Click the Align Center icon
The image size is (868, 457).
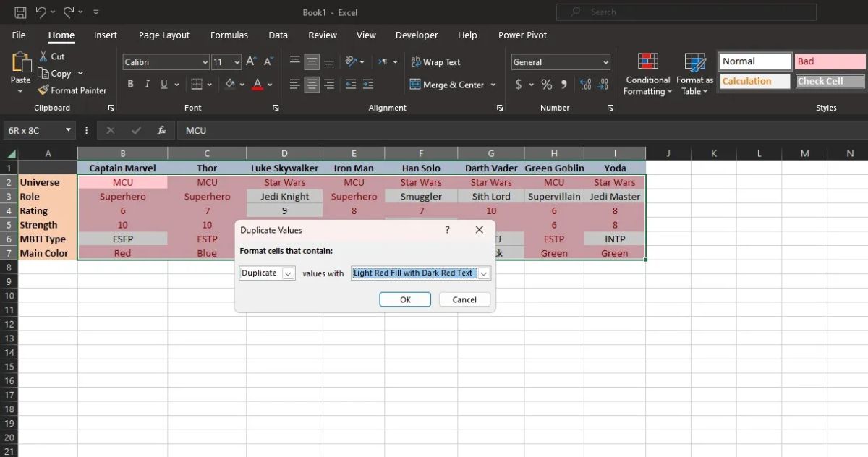point(311,84)
